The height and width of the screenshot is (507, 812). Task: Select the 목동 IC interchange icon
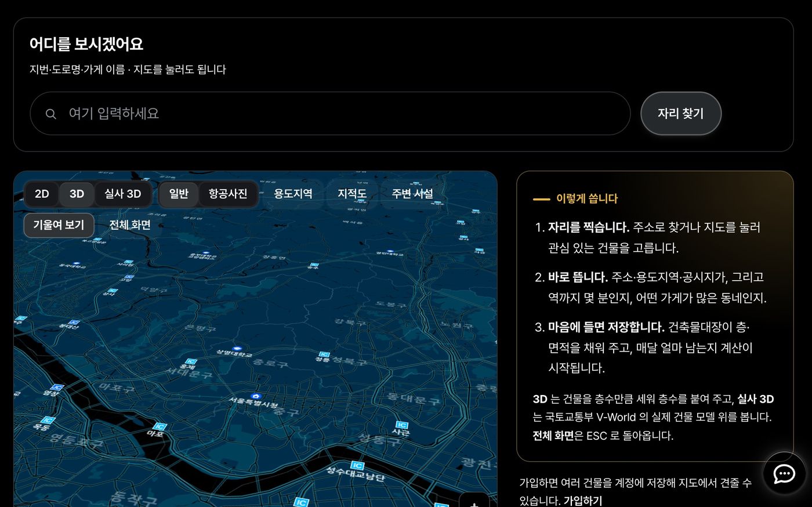pos(48,420)
